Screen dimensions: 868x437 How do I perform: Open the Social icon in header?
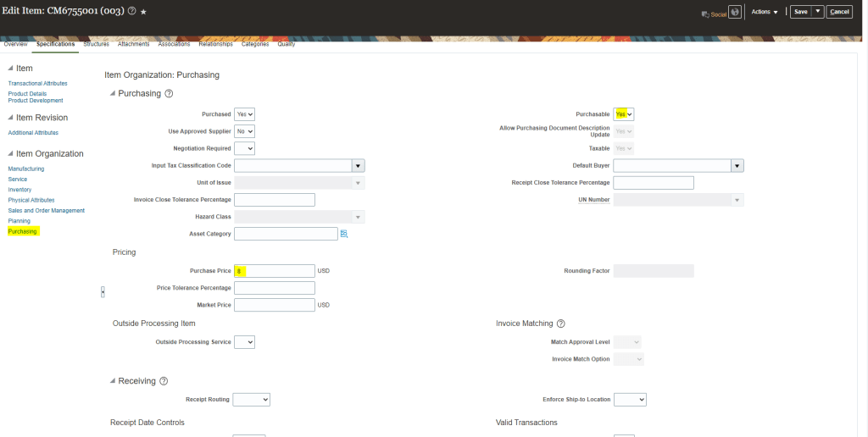714,13
